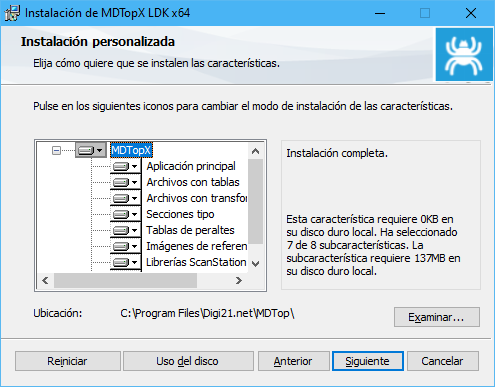Image resolution: width=495 pixels, height=387 pixels.
Task: Minimize the installer window
Action: (x=380, y=13)
